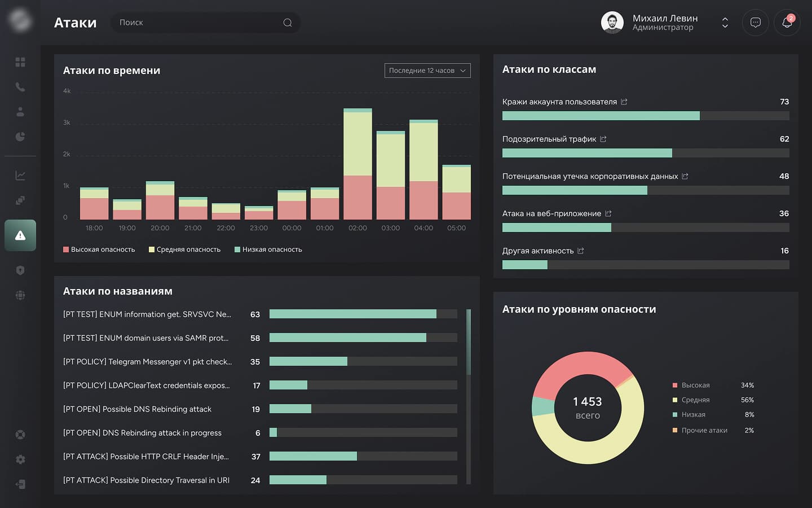Open the dashboard grid icon in sidebar

(x=20, y=62)
